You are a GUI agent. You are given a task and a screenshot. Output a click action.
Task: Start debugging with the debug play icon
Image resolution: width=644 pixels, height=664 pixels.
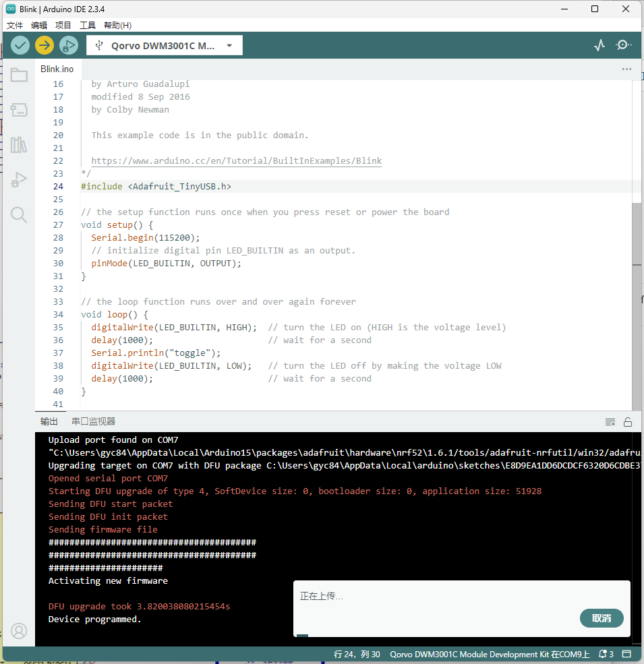[69, 45]
